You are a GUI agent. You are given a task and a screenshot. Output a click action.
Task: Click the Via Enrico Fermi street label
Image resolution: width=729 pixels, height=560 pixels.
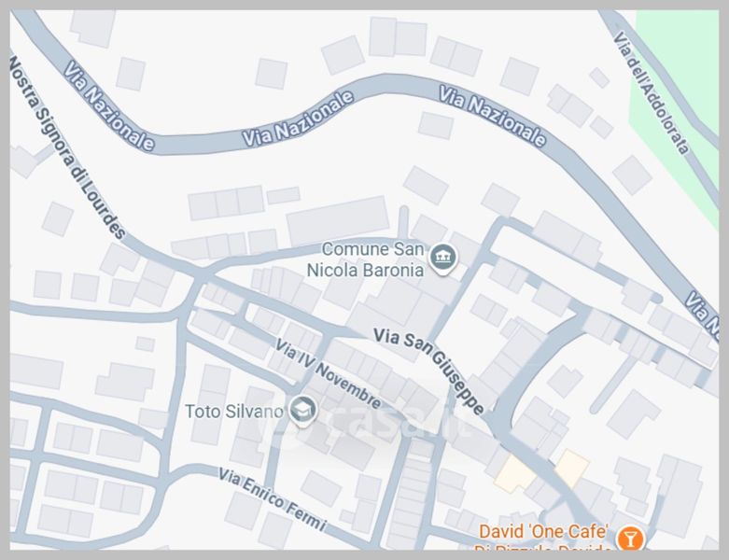[273, 499]
